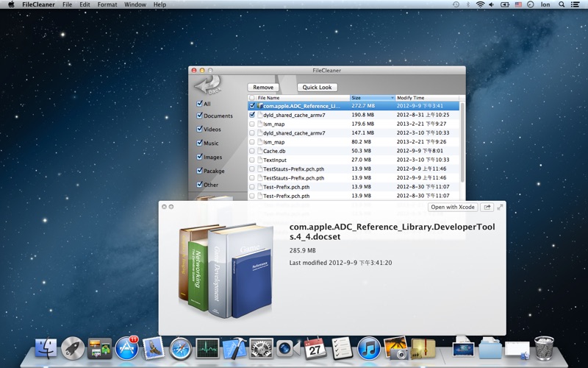Toggle the Images filter checkbox

tap(199, 157)
